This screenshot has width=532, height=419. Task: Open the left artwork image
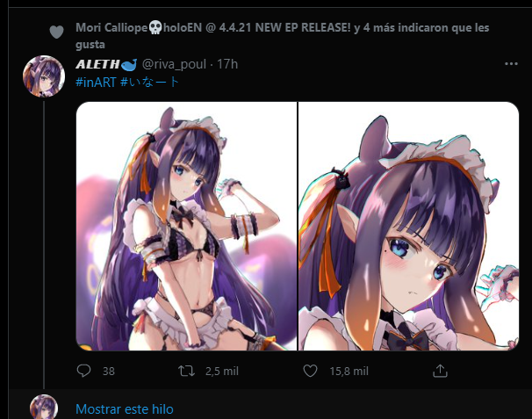tap(186, 226)
